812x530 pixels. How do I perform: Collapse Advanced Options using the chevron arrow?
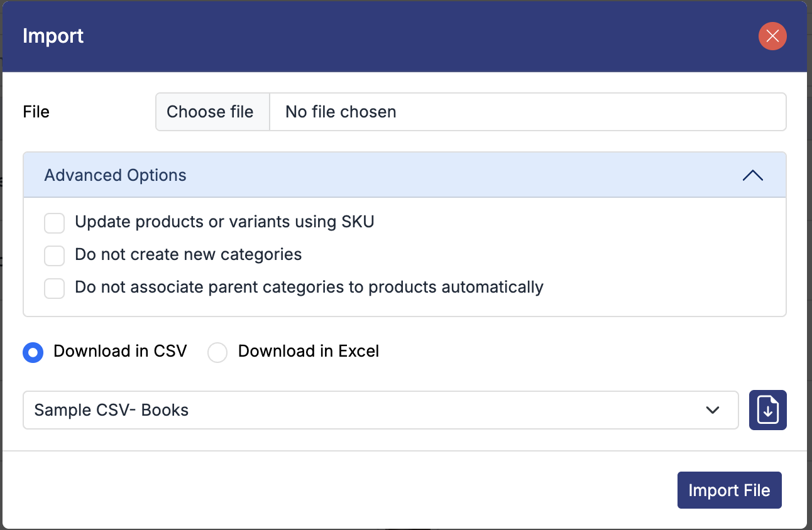tap(752, 176)
